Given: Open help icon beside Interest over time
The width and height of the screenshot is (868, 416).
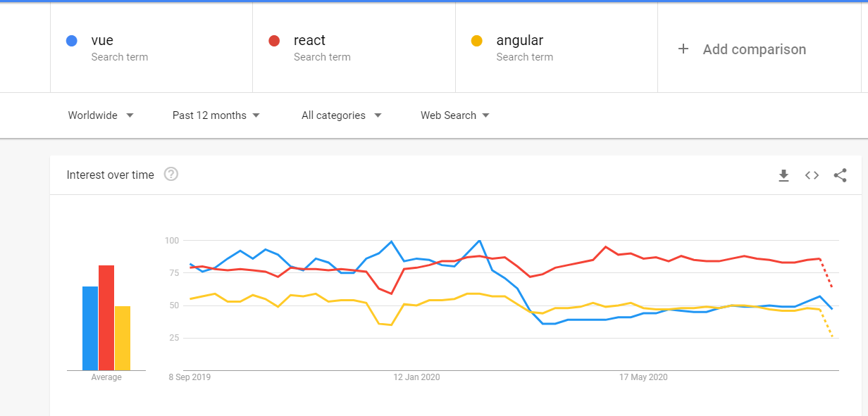Looking at the screenshot, I should coord(171,174).
